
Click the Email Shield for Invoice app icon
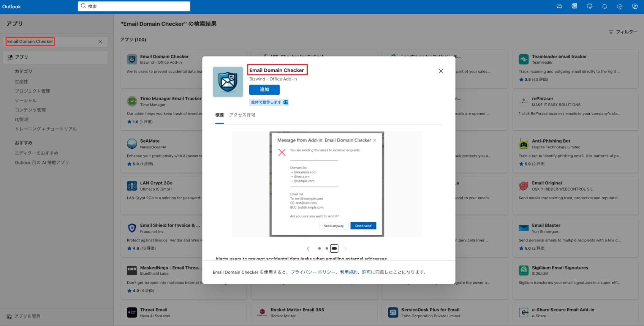132,228
